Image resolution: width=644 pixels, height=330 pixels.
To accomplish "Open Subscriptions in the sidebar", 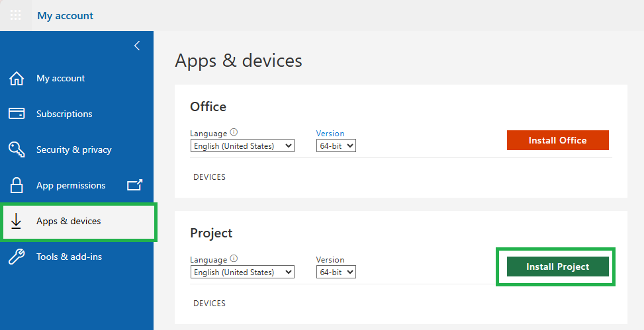I will click(64, 114).
